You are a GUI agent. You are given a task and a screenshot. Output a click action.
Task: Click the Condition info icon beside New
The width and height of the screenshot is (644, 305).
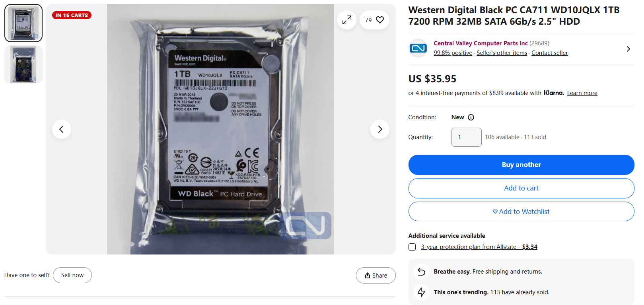coord(471,117)
